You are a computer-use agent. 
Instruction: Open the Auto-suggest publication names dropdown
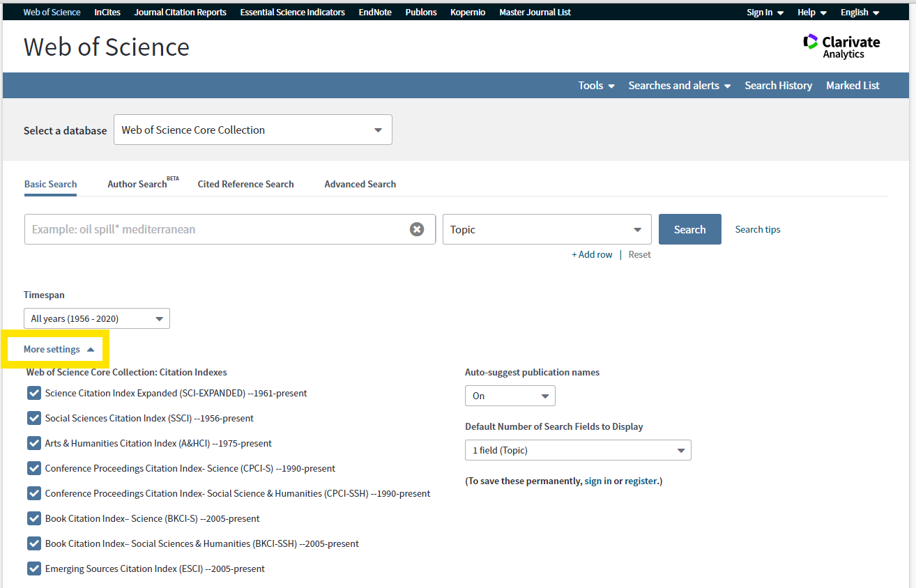(x=510, y=396)
